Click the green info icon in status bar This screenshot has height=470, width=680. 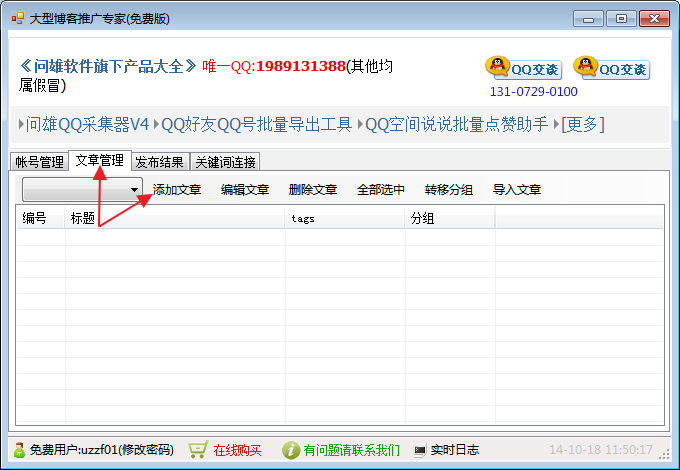pos(290,450)
